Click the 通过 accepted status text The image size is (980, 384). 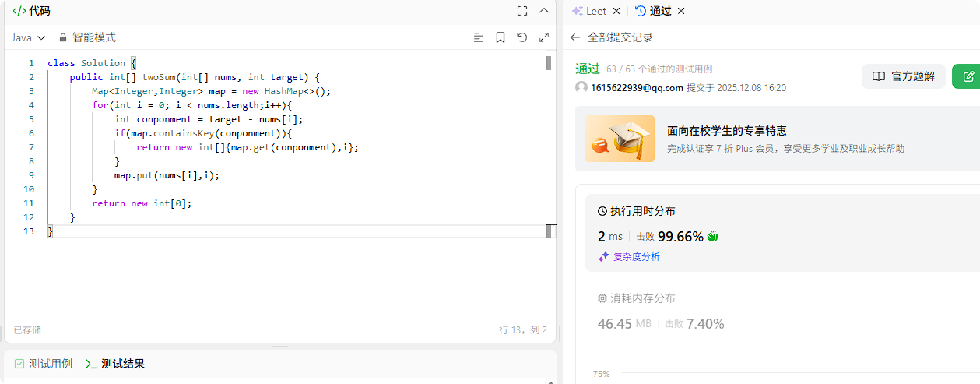588,69
